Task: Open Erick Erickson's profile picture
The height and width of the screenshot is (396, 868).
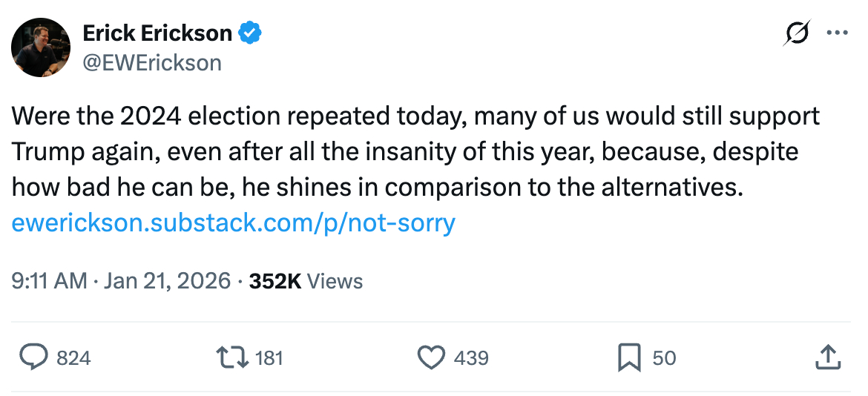Action: tap(41, 47)
